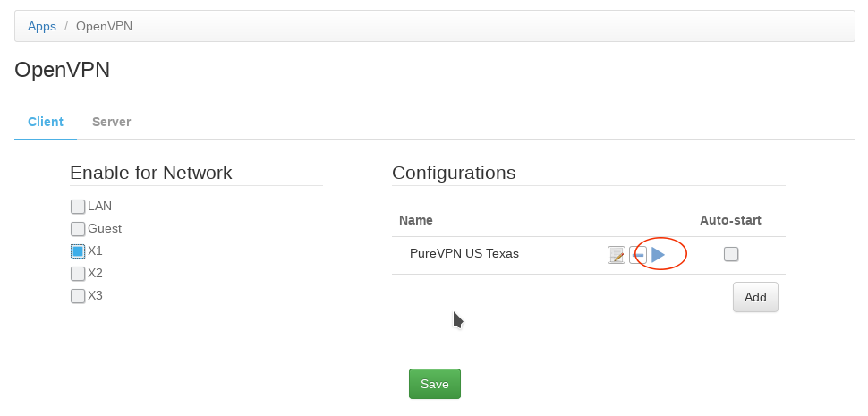Click the Name column header
The width and height of the screenshot is (868, 416).
(x=416, y=220)
